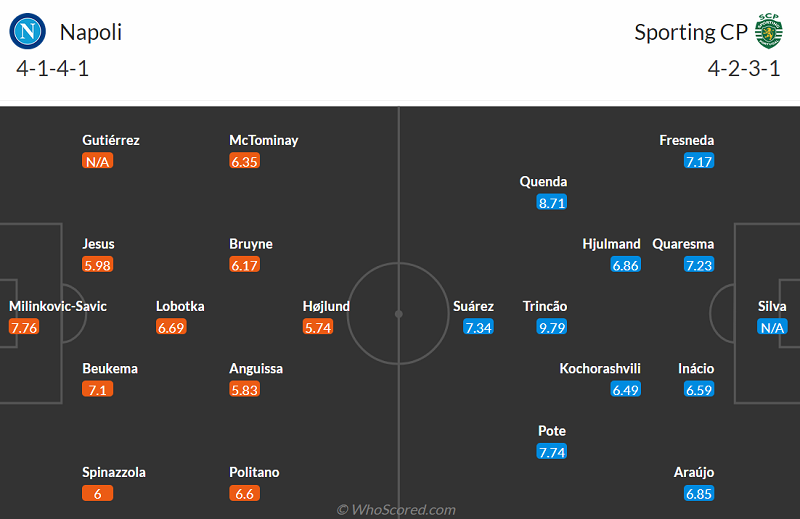Select Trincão's 9.79 rating badge
Screen dimensions: 800x519
552,327
